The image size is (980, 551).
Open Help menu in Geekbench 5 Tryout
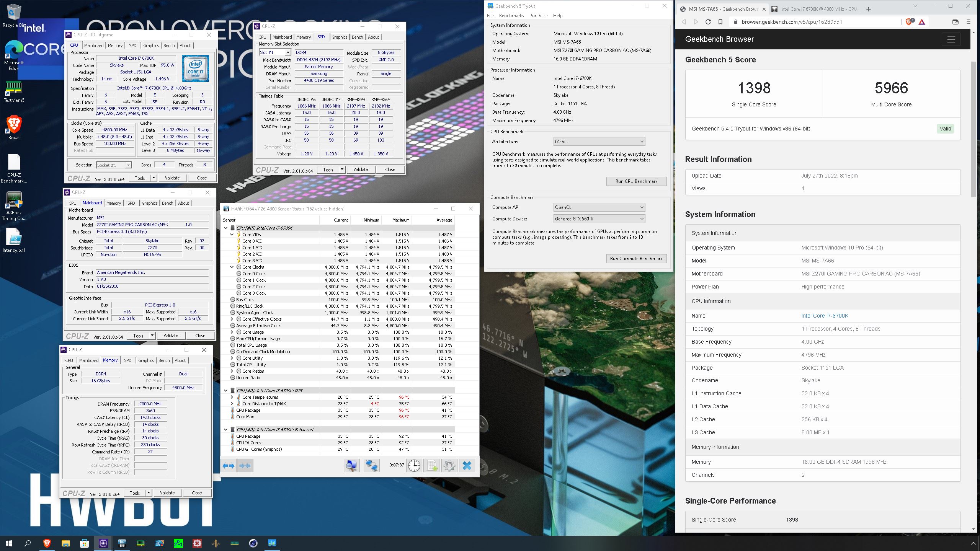tap(558, 16)
